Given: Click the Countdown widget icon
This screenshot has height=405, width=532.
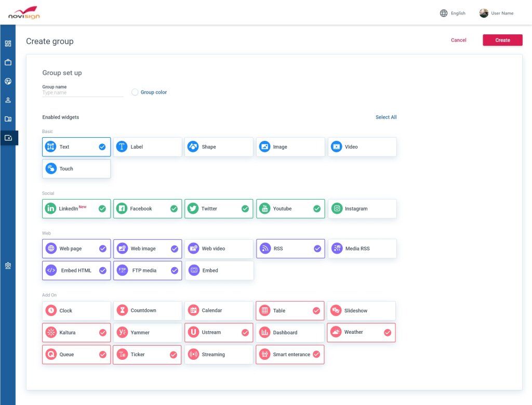Looking at the screenshot, I should 122,310.
